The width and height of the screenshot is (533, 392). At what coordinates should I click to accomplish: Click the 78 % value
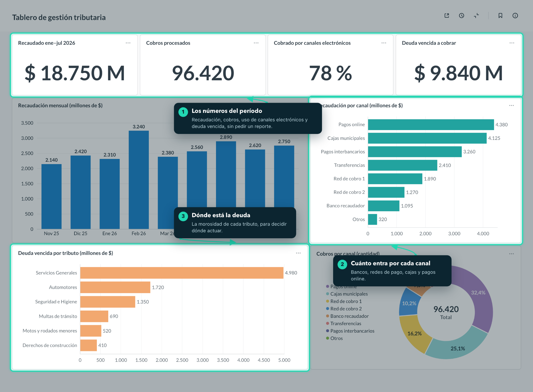(331, 73)
